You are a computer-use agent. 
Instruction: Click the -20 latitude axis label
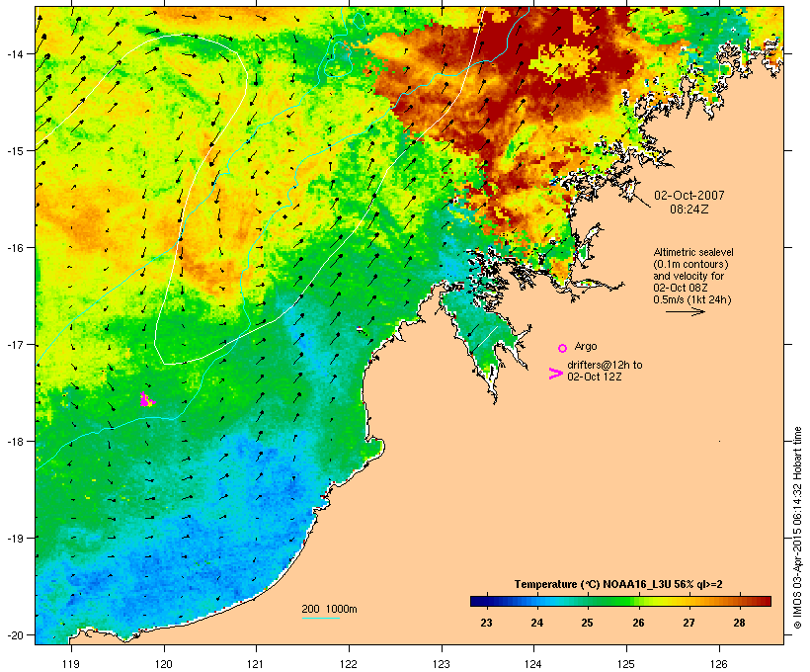click(14, 635)
